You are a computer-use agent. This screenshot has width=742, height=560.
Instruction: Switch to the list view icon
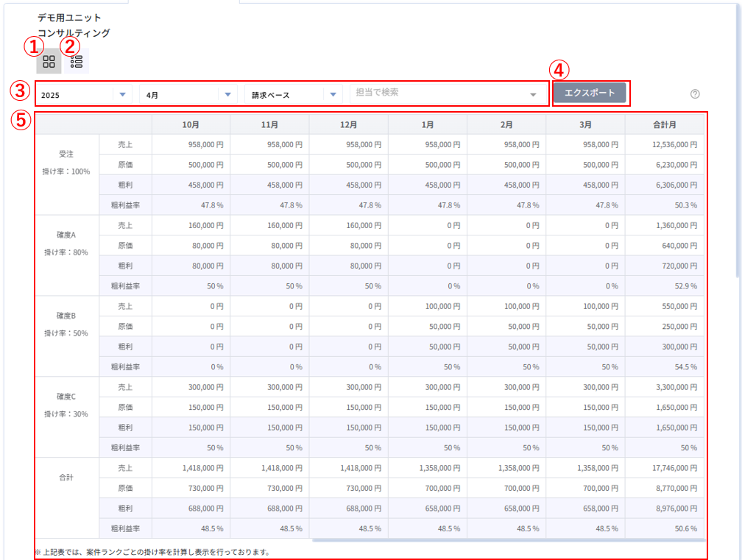(77, 62)
